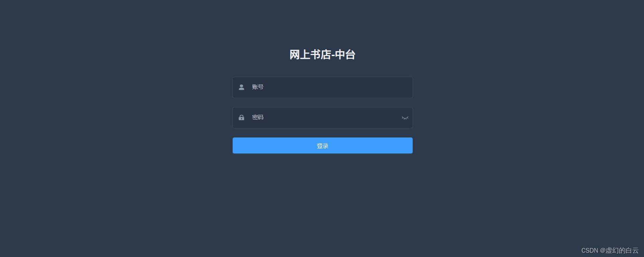This screenshot has width=644, height=257.
Task: Submit the form with the blue 登录 button
Action: [x=323, y=146]
